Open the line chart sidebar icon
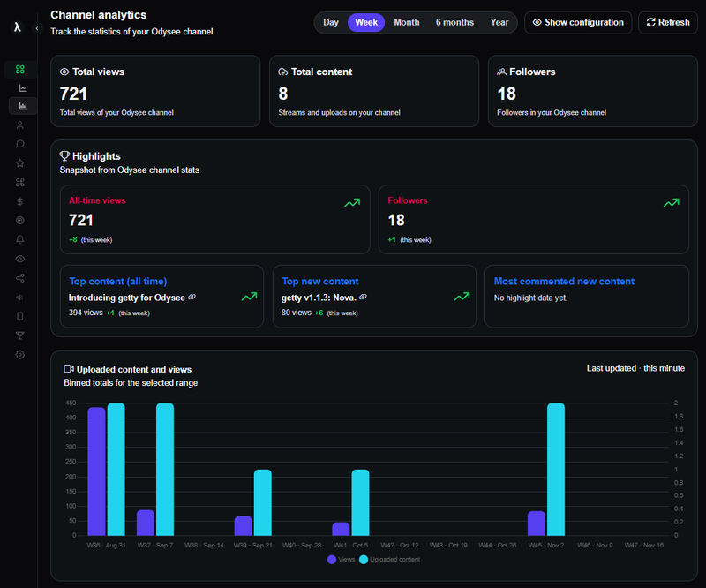This screenshot has height=588, width=706. (22, 88)
